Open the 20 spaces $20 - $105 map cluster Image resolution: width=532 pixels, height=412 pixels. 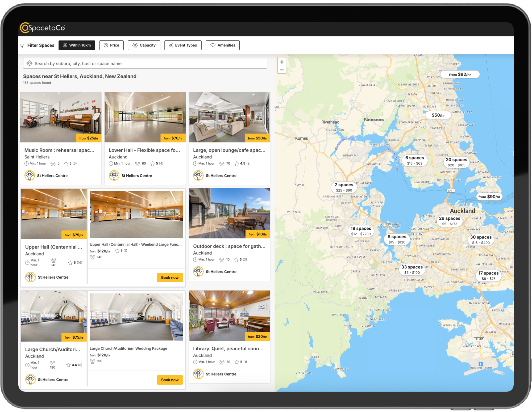[456, 162]
